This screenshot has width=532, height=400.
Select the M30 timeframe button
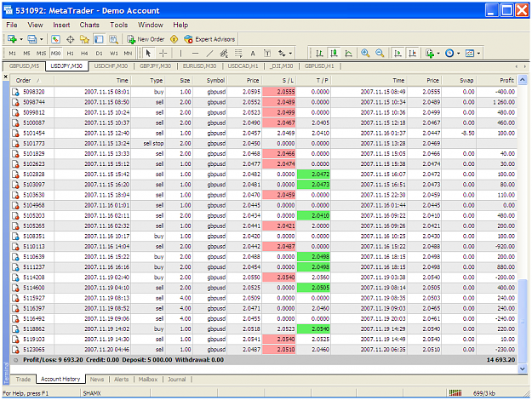(x=55, y=54)
